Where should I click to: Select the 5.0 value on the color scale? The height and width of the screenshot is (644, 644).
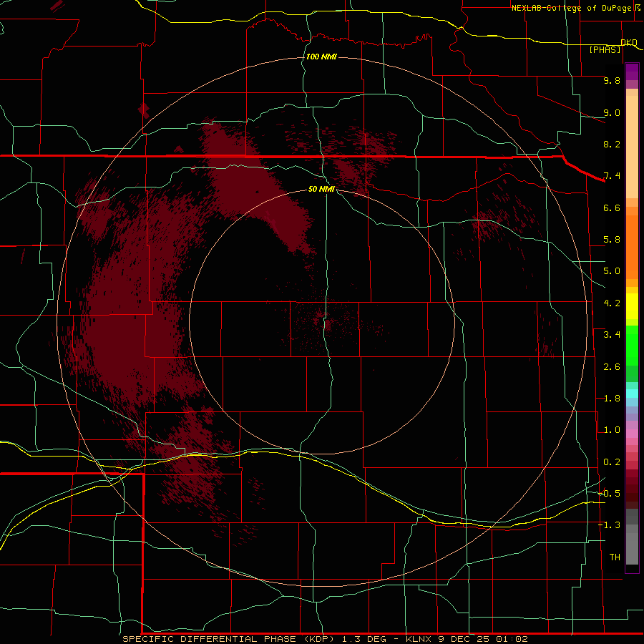pos(612,271)
